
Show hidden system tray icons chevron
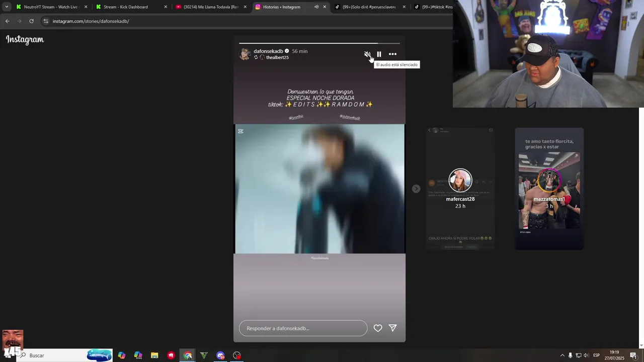(x=562, y=355)
